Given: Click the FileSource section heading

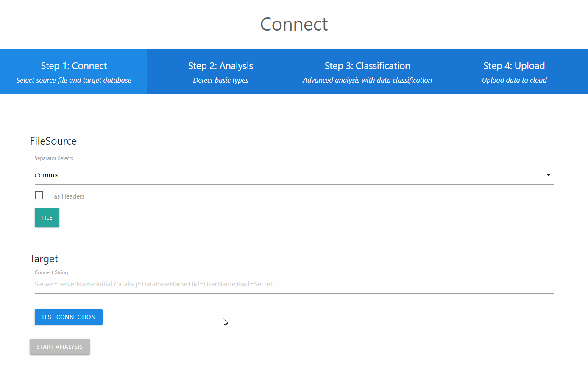Looking at the screenshot, I should coord(53,141).
